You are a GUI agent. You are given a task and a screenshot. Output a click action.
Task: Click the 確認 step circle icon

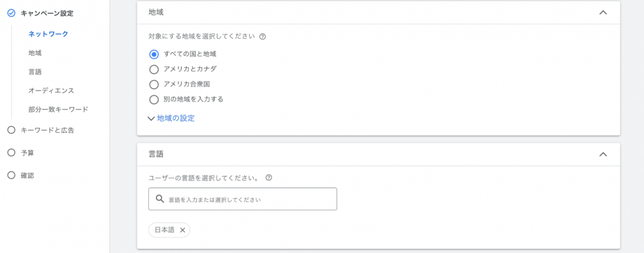[x=12, y=175]
